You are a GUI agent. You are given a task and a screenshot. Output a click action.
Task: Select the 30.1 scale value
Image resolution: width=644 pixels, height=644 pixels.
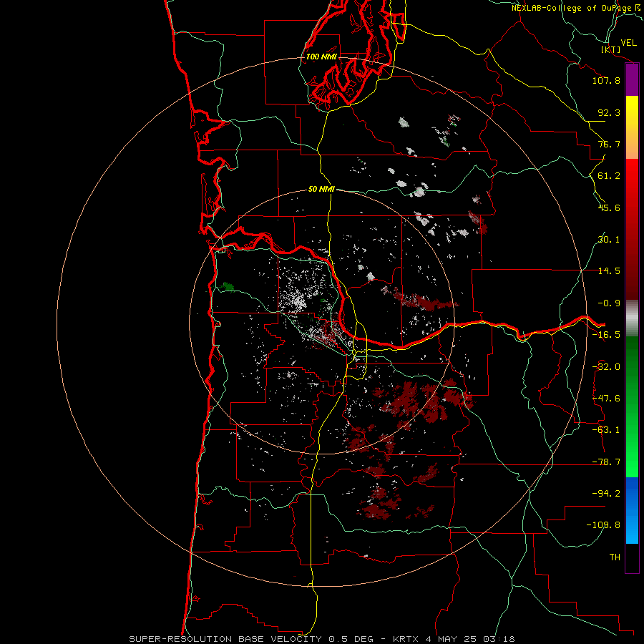click(x=609, y=240)
